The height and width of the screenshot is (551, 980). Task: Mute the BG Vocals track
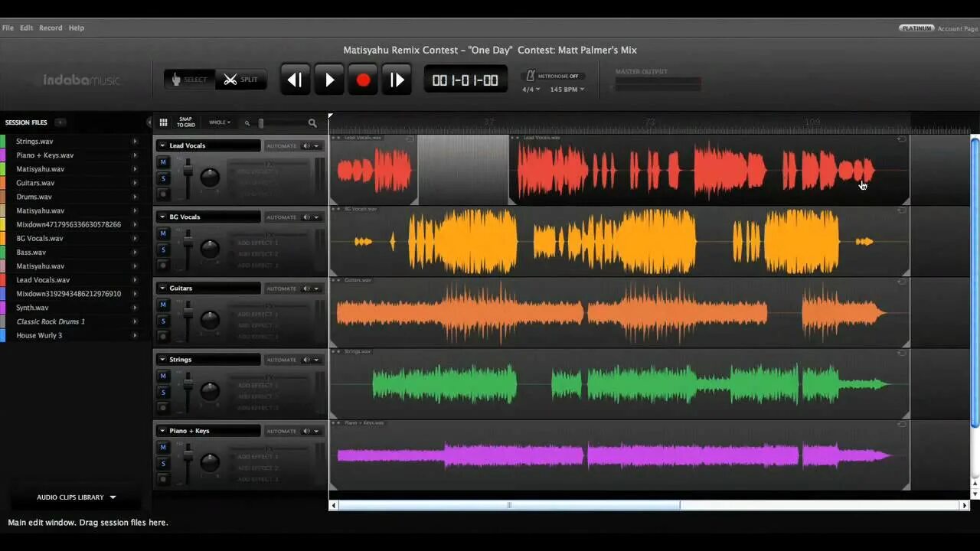[163, 233]
